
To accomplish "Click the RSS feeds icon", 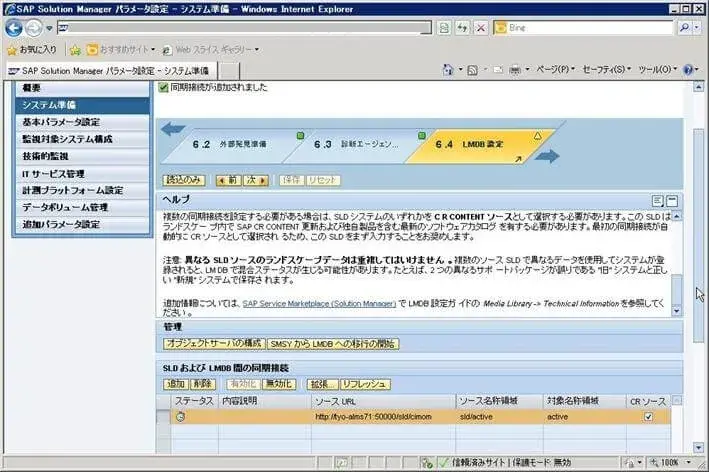I will 473,70.
